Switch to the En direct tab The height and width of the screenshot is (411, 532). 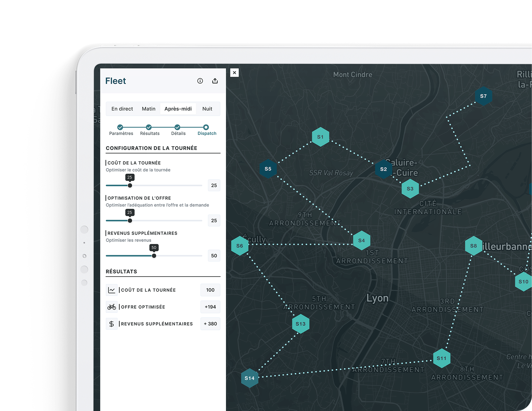click(122, 109)
